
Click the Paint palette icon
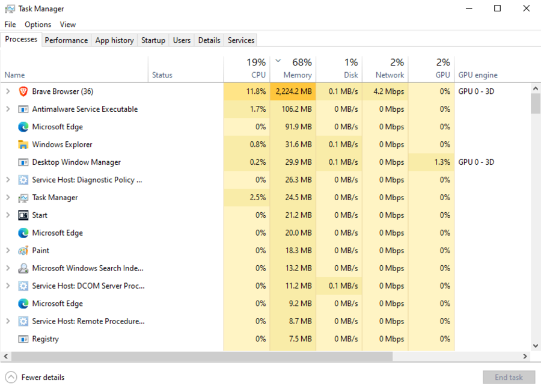(x=23, y=251)
